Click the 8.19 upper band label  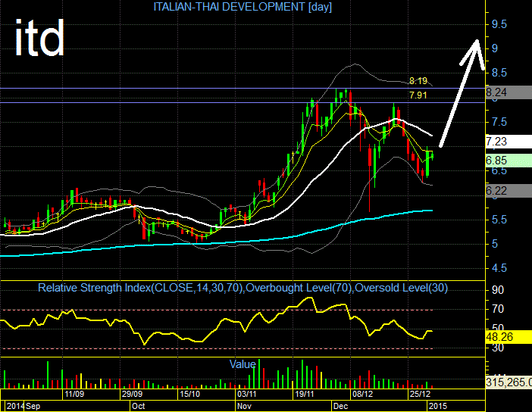418,81
